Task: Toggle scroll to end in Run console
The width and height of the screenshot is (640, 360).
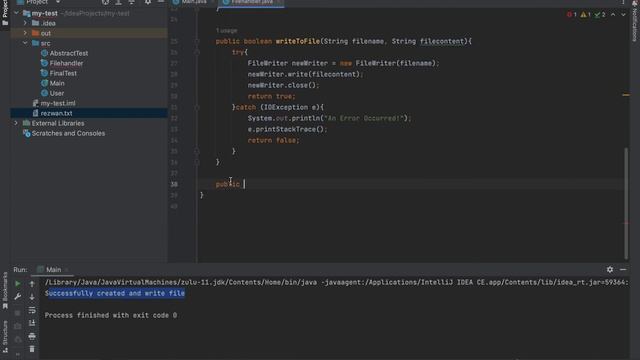Action: pyautogui.click(x=32, y=323)
